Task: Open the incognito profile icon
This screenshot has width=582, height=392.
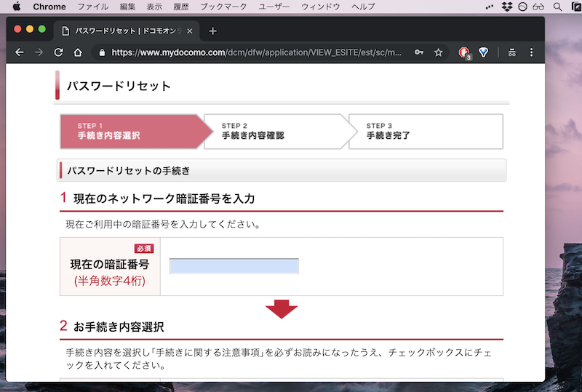Action: (x=512, y=52)
